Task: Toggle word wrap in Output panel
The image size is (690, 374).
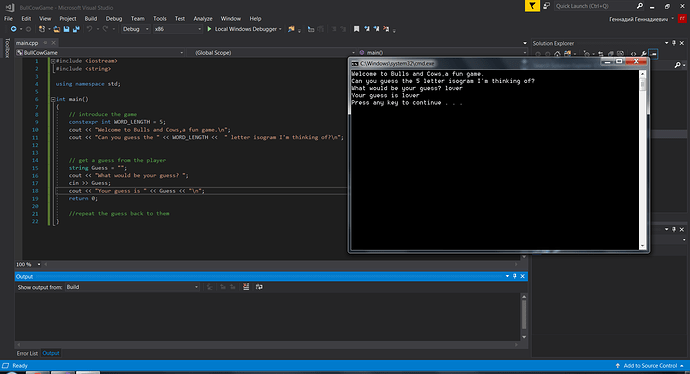Action: click(259, 287)
